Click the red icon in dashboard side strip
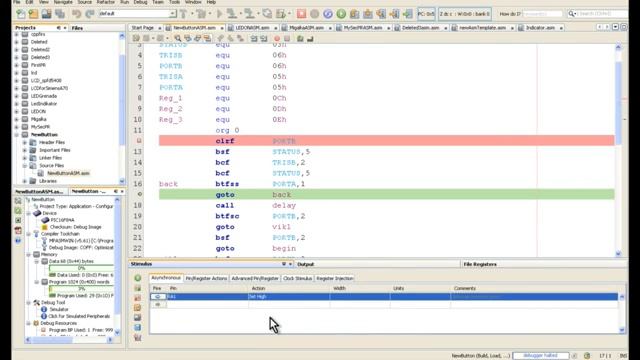The height and width of the screenshot is (360, 640). [18, 230]
